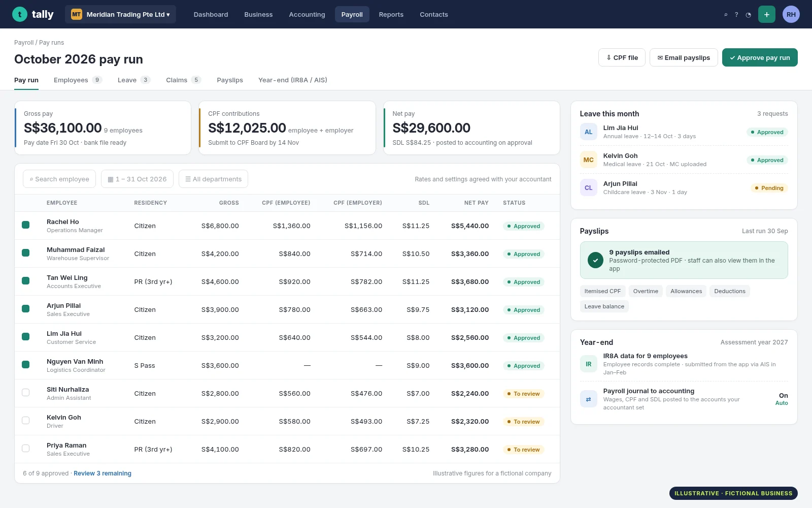Open the 1 – 31 Oct 2026 date picker
The height and width of the screenshot is (508, 812).
pyautogui.click(x=137, y=179)
